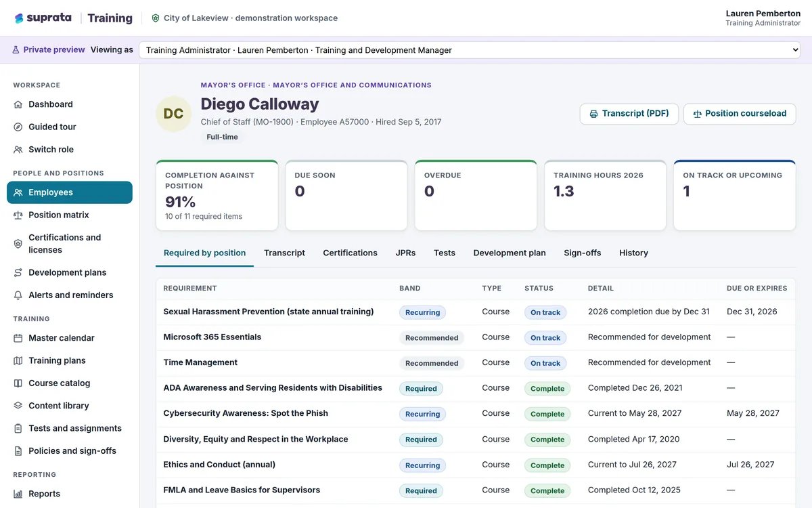Click the Guided tour compass icon

pos(18,127)
